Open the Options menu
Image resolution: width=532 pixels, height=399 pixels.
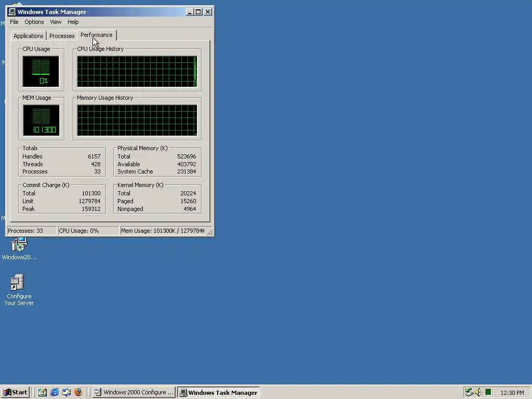(x=34, y=22)
